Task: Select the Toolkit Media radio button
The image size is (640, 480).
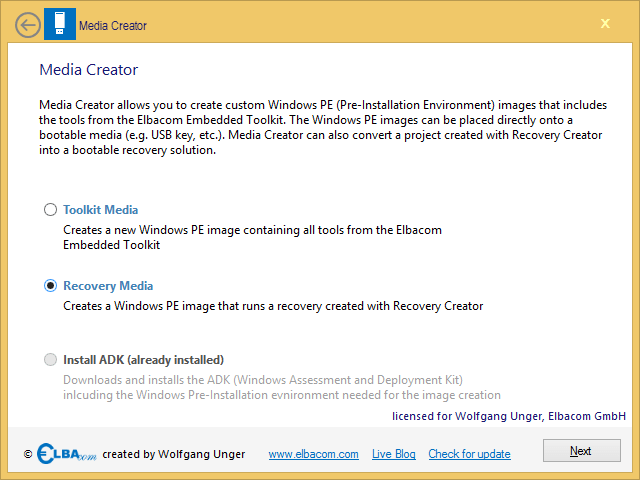Action: 50,209
